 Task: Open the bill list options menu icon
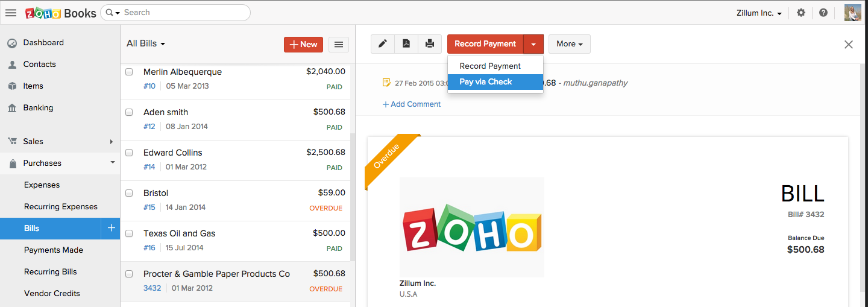coord(339,44)
